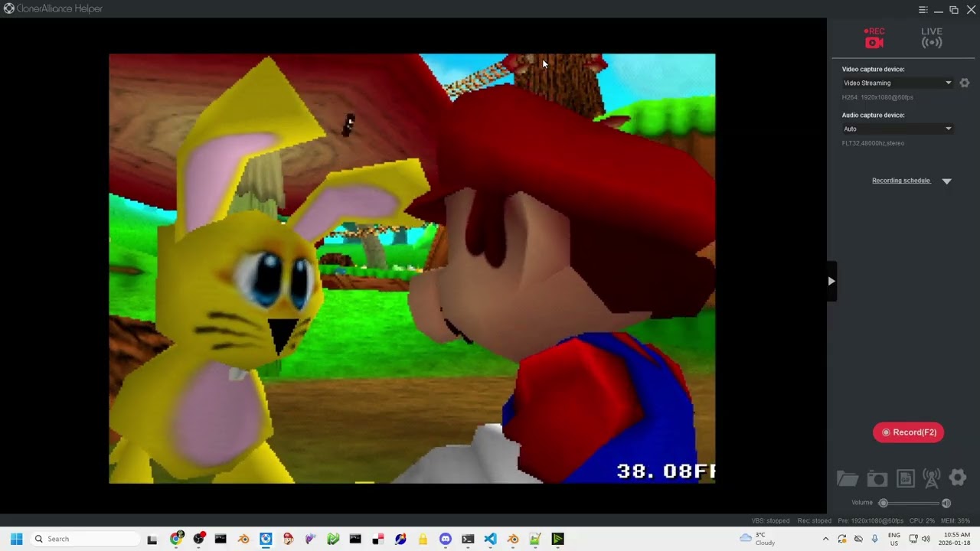Viewport: 980px width, 551px height.
Task: Click the MEM: 36% status
Action: click(x=955, y=521)
